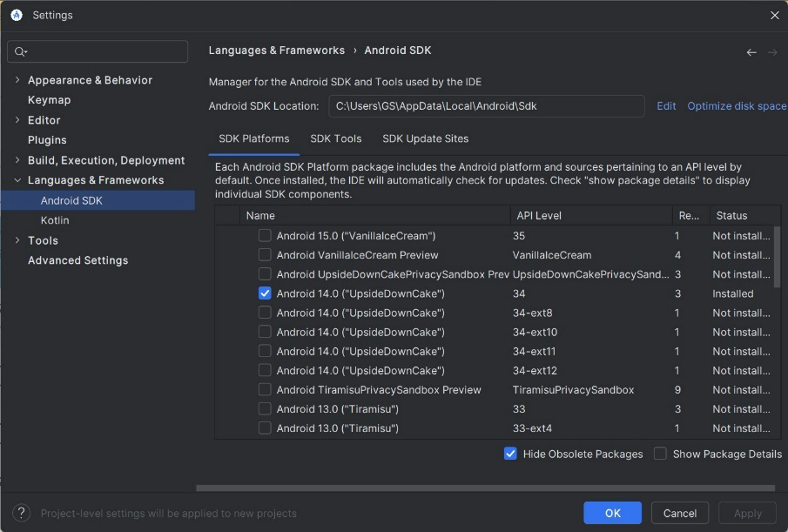Click Edit SDK location link
Image resolution: width=788 pixels, height=532 pixels.
pyautogui.click(x=666, y=106)
